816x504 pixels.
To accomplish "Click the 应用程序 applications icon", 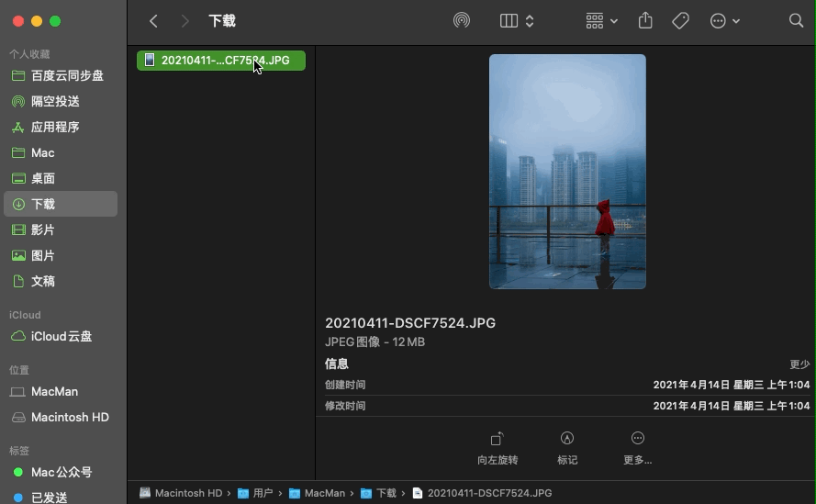I will [x=18, y=127].
